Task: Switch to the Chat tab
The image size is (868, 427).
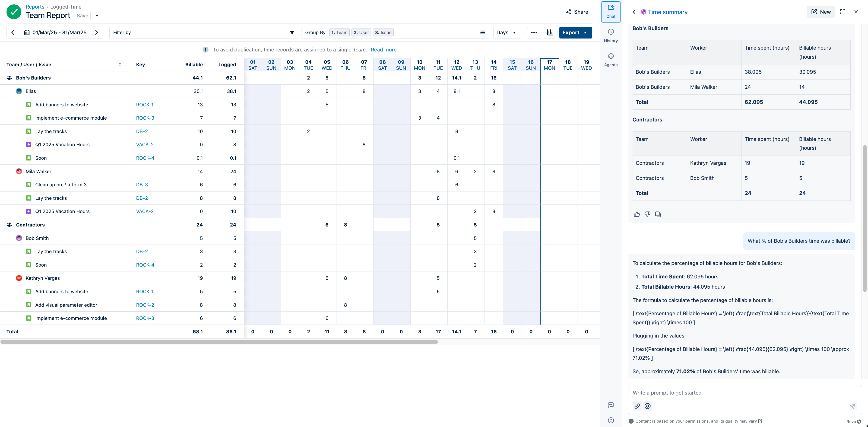Action: click(611, 11)
